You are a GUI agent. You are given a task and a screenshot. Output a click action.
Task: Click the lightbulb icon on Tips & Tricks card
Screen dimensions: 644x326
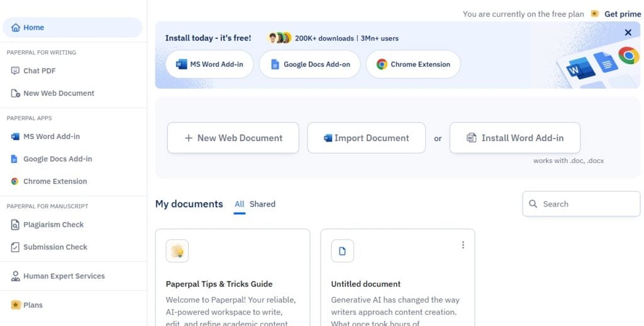177,250
